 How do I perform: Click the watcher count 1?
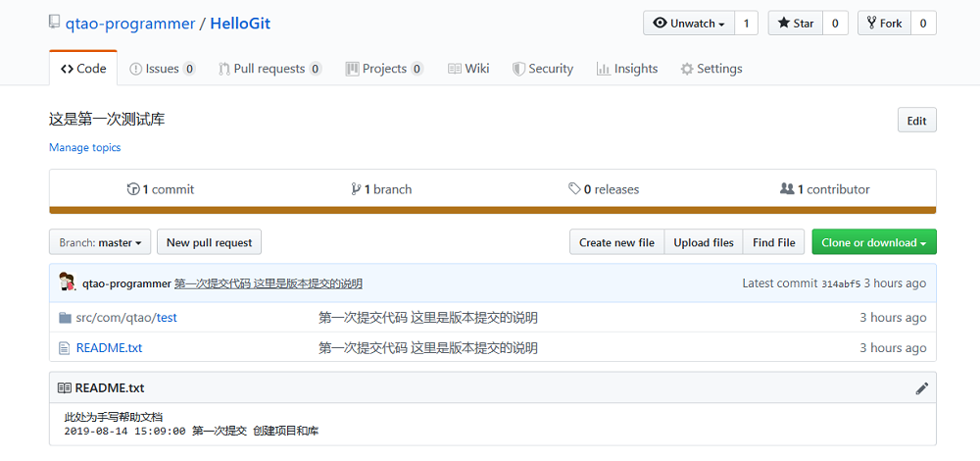746,24
